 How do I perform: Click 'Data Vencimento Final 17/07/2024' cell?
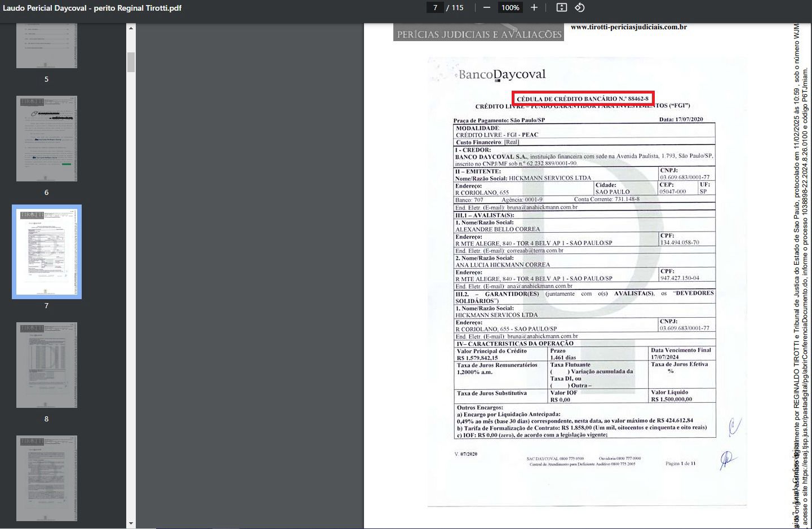click(681, 354)
